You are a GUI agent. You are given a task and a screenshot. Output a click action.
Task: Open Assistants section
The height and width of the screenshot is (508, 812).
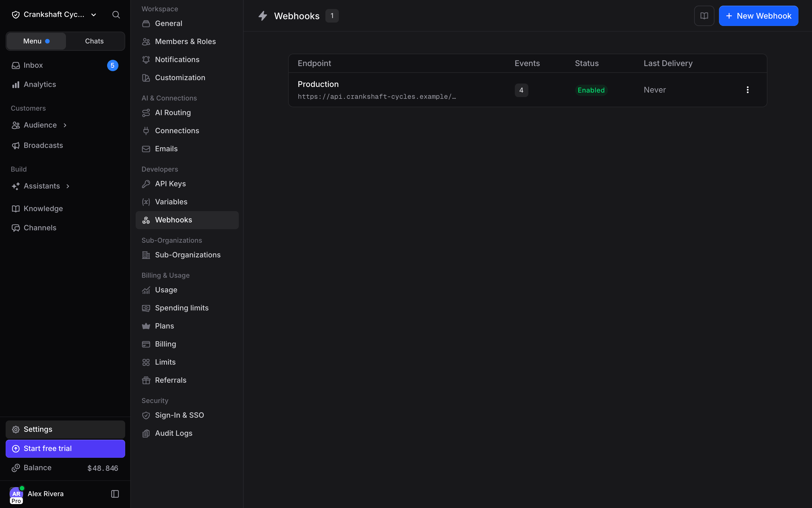pyautogui.click(x=42, y=186)
